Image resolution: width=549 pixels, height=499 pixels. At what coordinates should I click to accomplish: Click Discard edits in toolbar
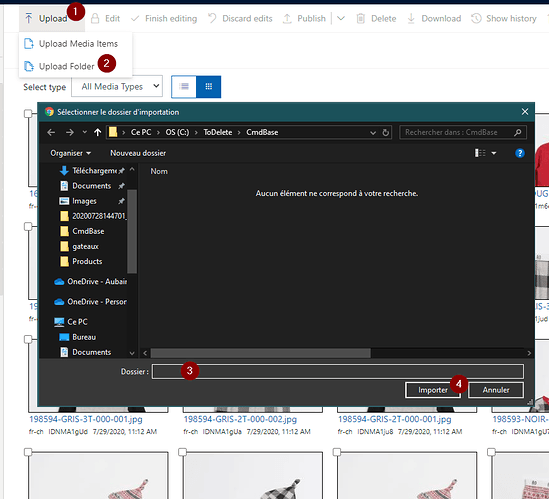point(240,19)
